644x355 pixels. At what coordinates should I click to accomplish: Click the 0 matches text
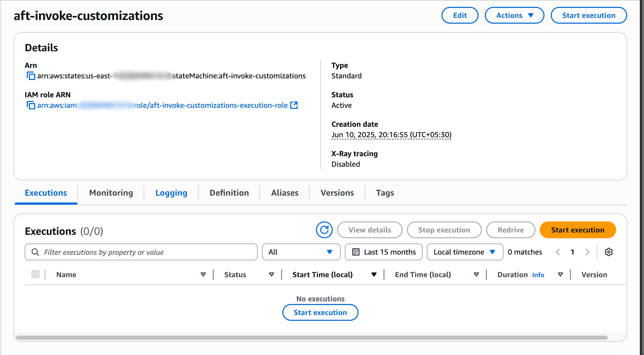point(525,252)
